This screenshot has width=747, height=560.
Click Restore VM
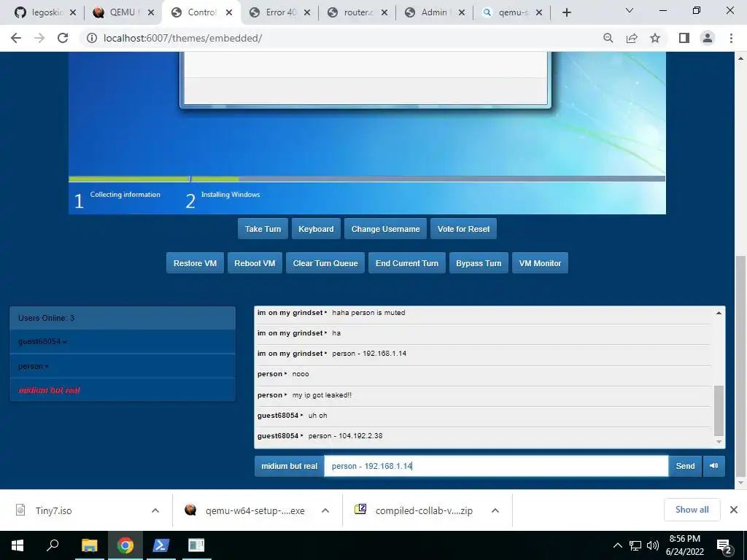(195, 263)
